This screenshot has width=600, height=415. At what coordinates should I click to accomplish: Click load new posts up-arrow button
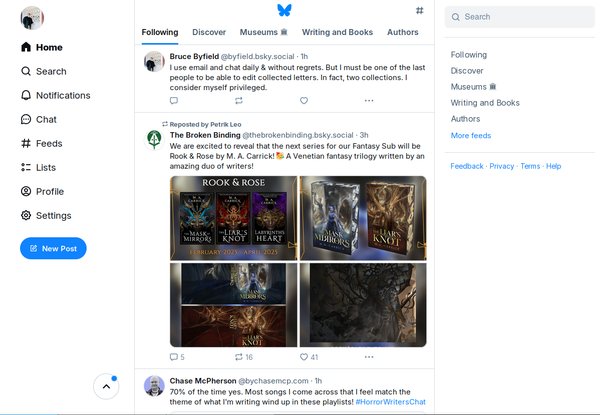pos(106,386)
